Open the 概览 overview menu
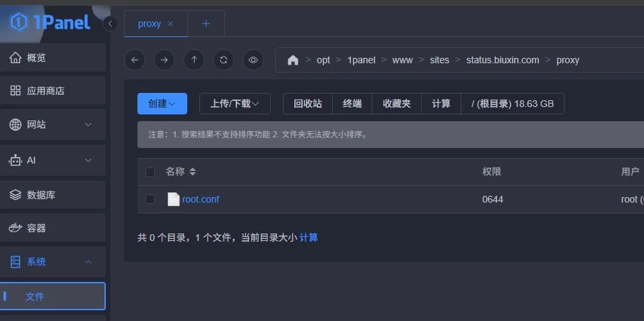The height and width of the screenshot is (321, 644). 53,57
